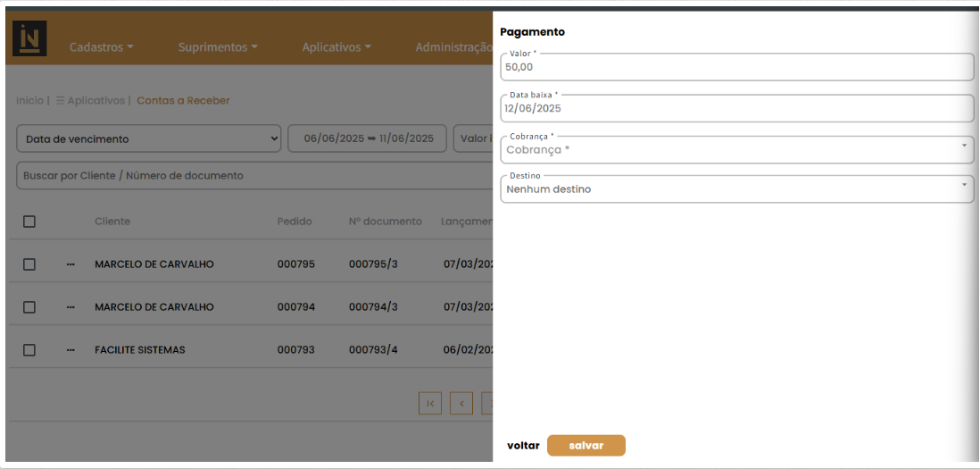Screen dimensions: 980x469
Task: Open the Suprimentos menu
Action: point(218,46)
